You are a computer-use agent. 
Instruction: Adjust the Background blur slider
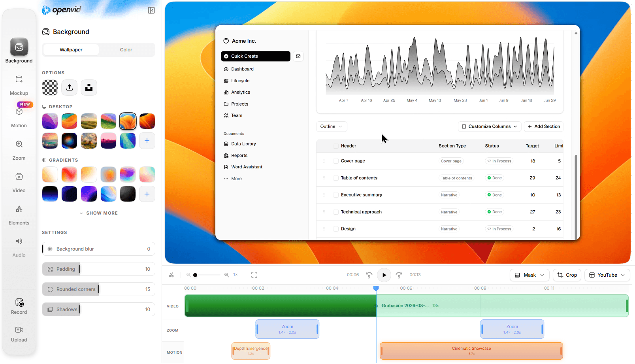[99, 249]
